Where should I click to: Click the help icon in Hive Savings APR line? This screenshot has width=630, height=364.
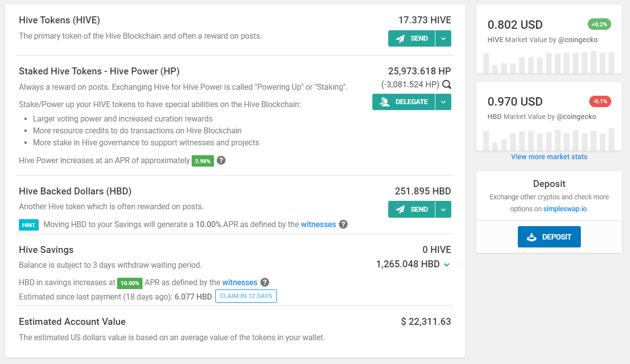pos(265,282)
